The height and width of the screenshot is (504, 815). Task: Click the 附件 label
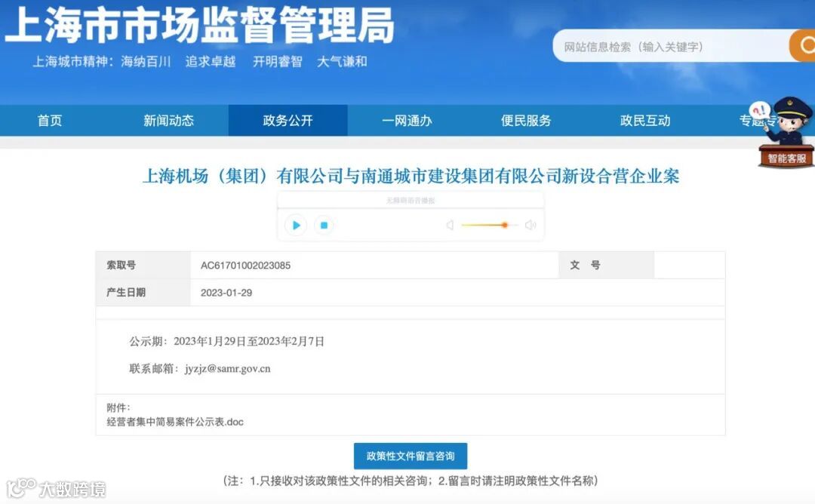tap(118, 407)
